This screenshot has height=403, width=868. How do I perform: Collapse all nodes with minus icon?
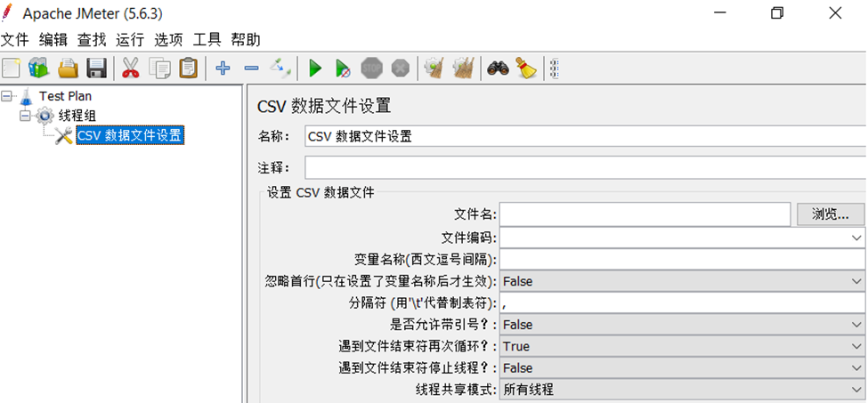pyautogui.click(x=251, y=69)
